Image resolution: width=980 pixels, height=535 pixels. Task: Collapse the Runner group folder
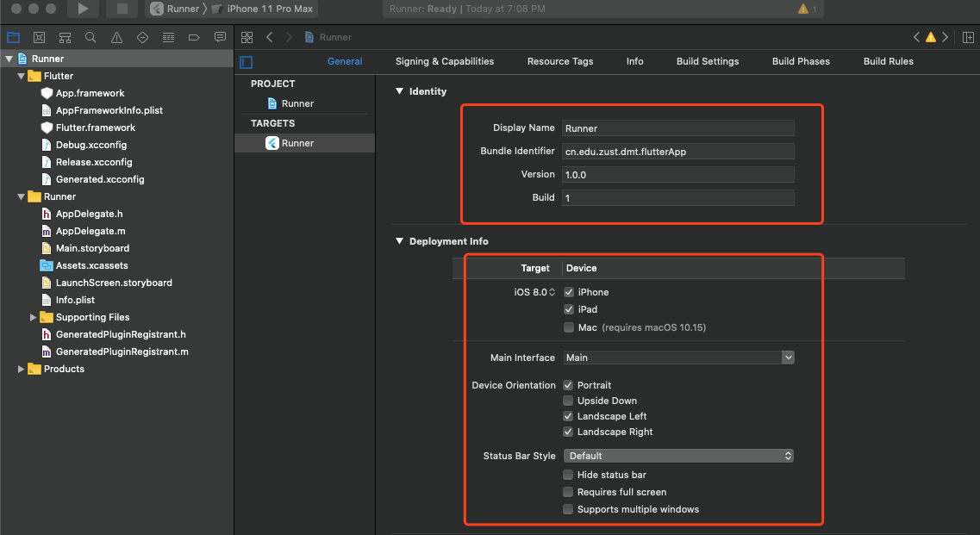tap(22, 197)
